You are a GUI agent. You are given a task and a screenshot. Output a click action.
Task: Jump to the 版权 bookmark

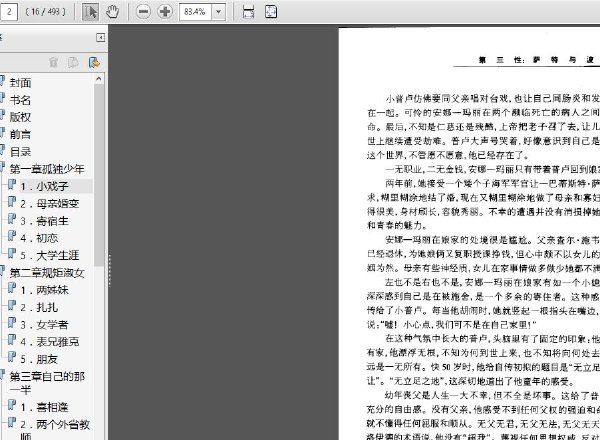(20, 117)
